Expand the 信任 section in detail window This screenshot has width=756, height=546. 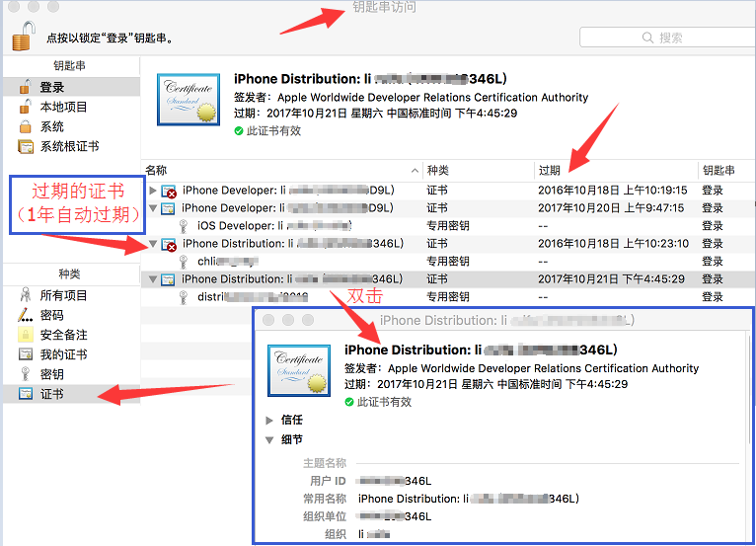269,420
